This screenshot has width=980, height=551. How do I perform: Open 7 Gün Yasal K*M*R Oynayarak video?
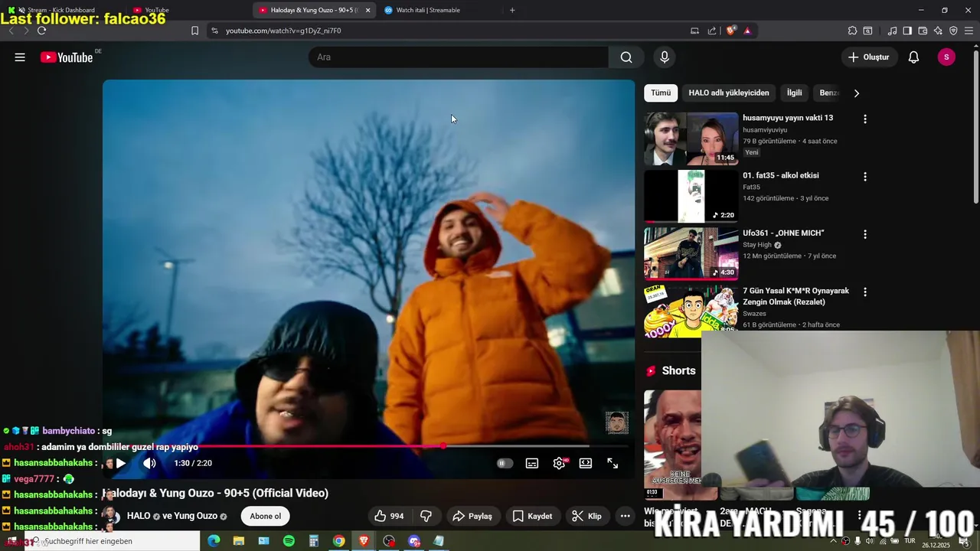[x=795, y=296]
